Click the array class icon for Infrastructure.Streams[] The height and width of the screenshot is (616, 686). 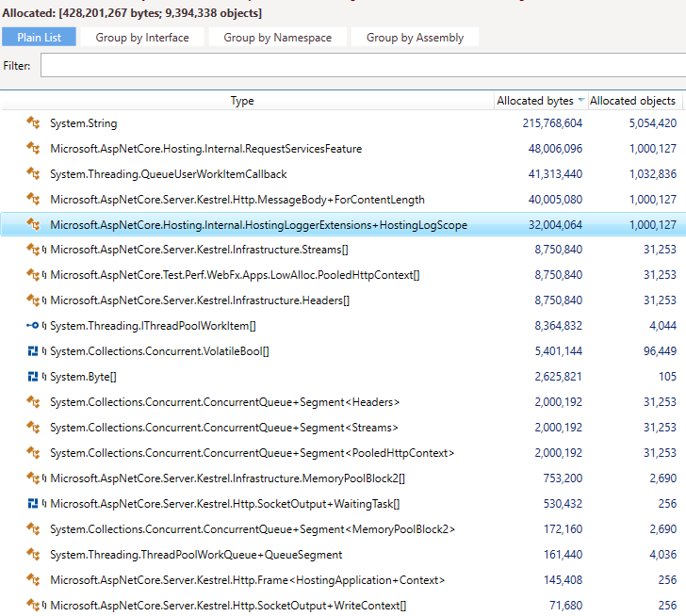pos(33,250)
